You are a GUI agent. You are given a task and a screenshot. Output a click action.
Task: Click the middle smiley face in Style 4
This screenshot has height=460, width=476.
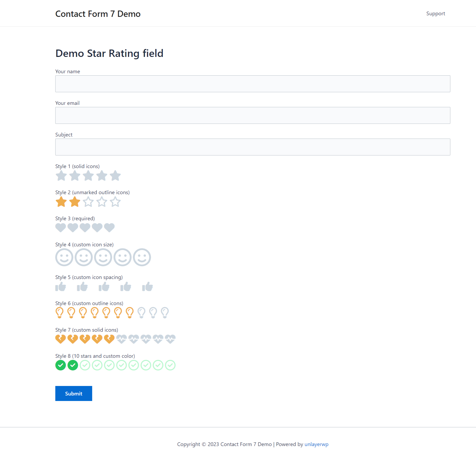(x=103, y=257)
